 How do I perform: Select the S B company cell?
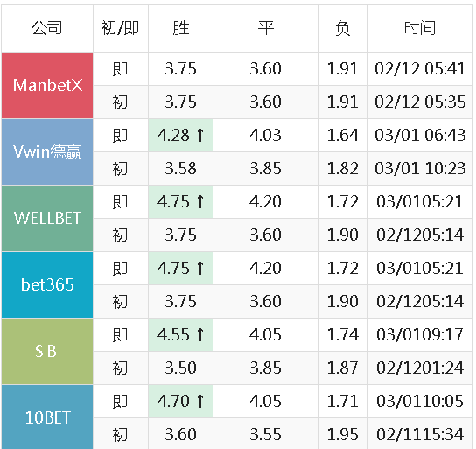pos(47,351)
